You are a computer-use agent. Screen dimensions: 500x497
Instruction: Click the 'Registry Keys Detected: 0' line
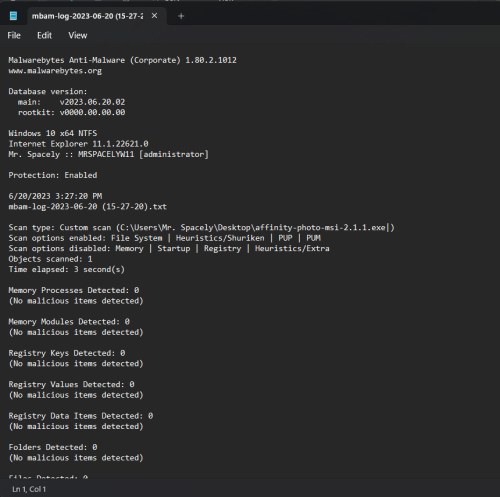tap(67, 353)
